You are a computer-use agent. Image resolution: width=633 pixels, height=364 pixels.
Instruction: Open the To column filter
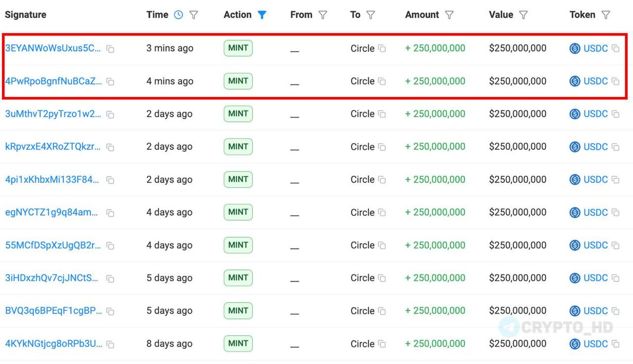[370, 15]
